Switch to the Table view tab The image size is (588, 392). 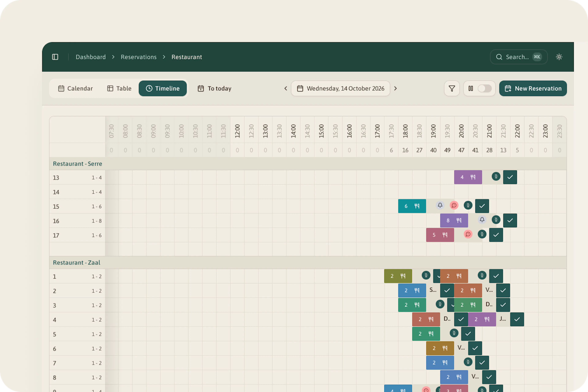119,89
